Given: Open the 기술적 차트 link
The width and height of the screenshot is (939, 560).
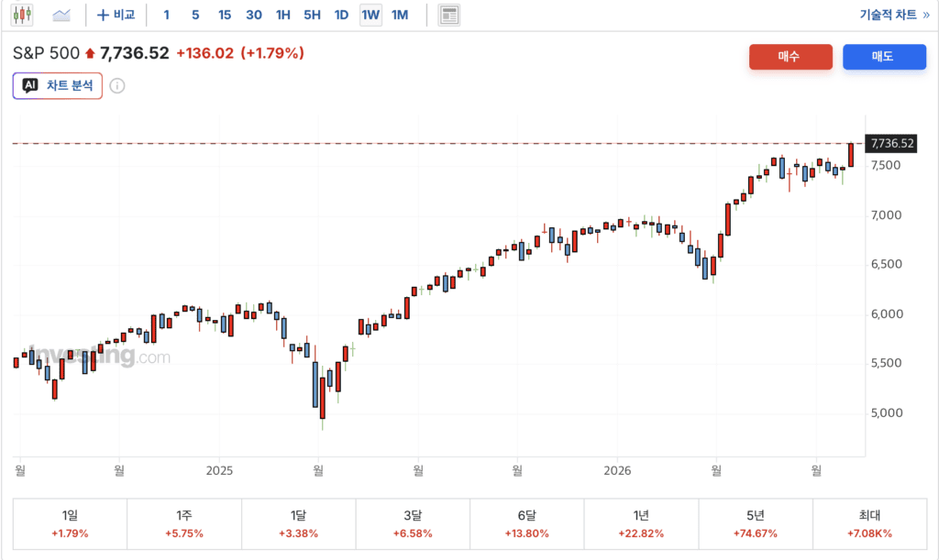Looking at the screenshot, I should click(x=894, y=15).
